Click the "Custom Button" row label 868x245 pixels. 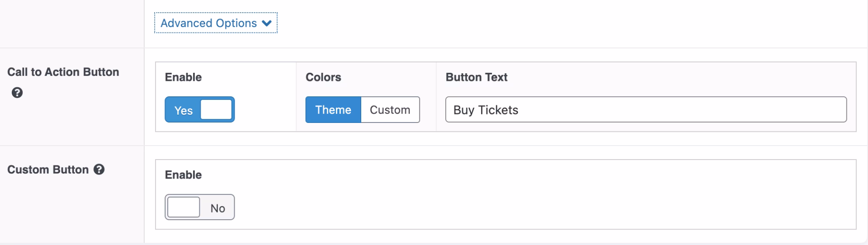click(x=48, y=170)
